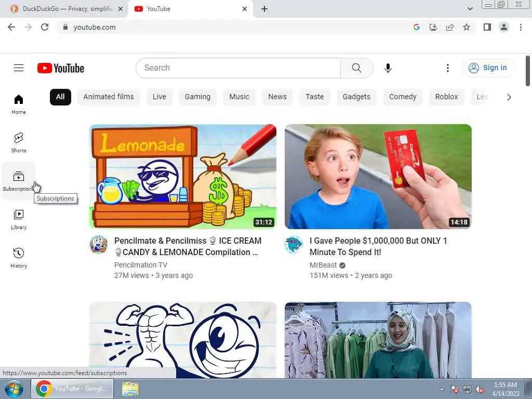Open the muscular cartoon video thumbnail

pos(183,340)
